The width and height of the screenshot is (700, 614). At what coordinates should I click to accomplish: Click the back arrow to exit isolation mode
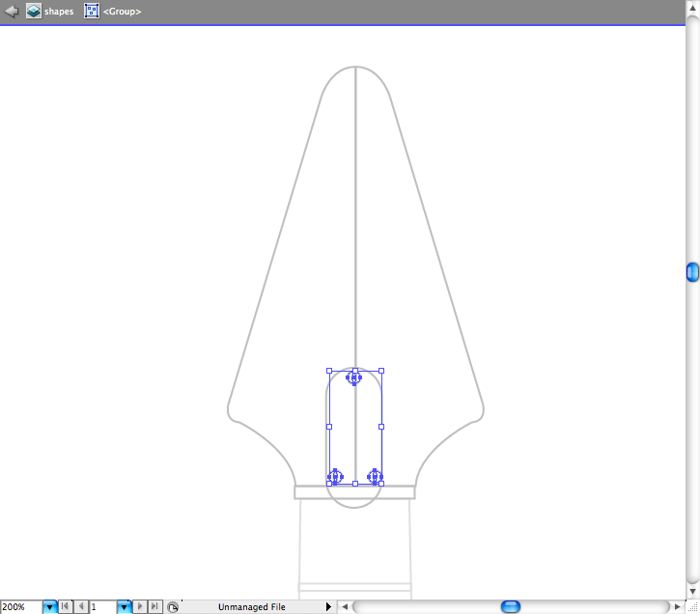(12, 12)
